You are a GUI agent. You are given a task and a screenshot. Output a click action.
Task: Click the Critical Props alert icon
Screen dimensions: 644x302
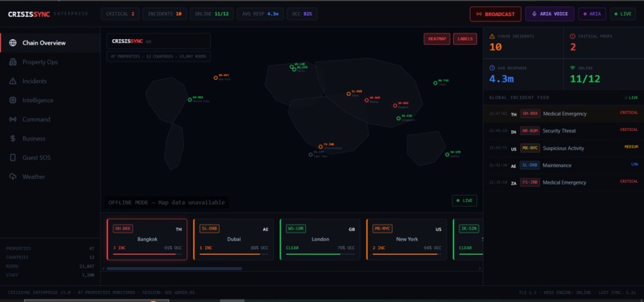tap(573, 36)
